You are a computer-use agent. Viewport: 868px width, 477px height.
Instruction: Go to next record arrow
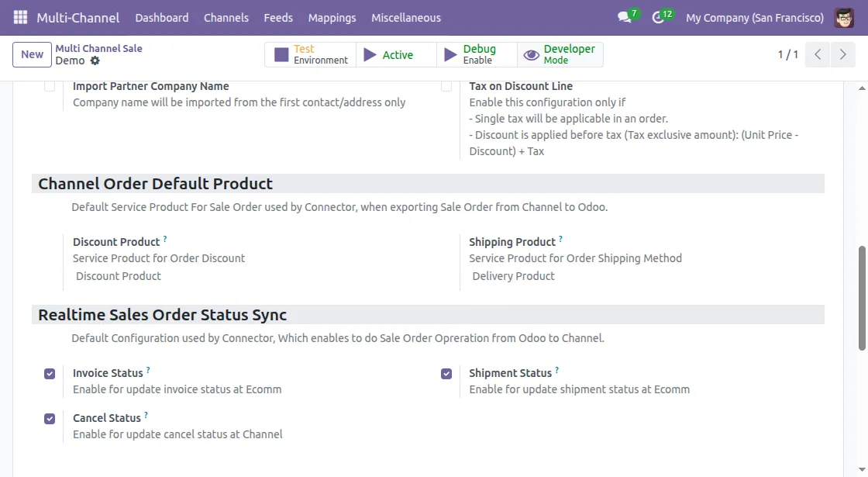click(x=842, y=54)
